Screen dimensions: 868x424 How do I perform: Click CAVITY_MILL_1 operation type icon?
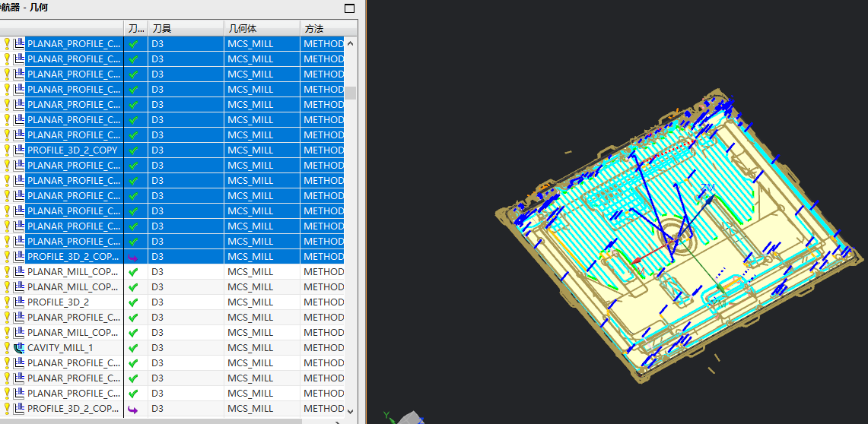[x=19, y=348]
